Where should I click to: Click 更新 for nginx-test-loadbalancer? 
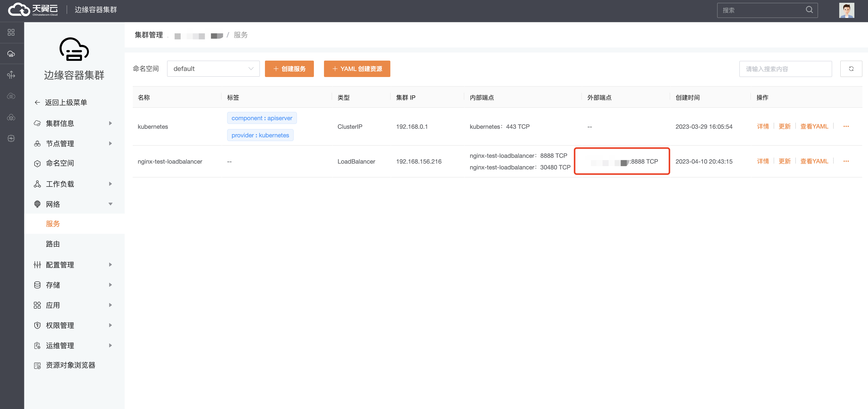coord(784,161)
